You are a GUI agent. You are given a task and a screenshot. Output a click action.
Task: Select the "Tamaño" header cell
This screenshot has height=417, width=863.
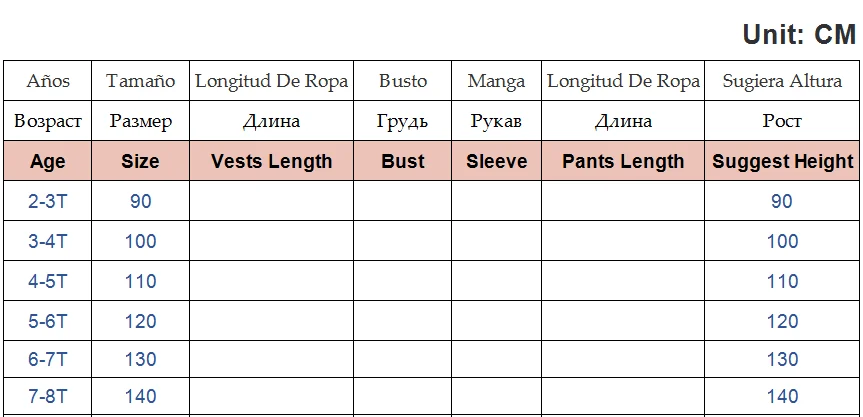pos(140,82)
